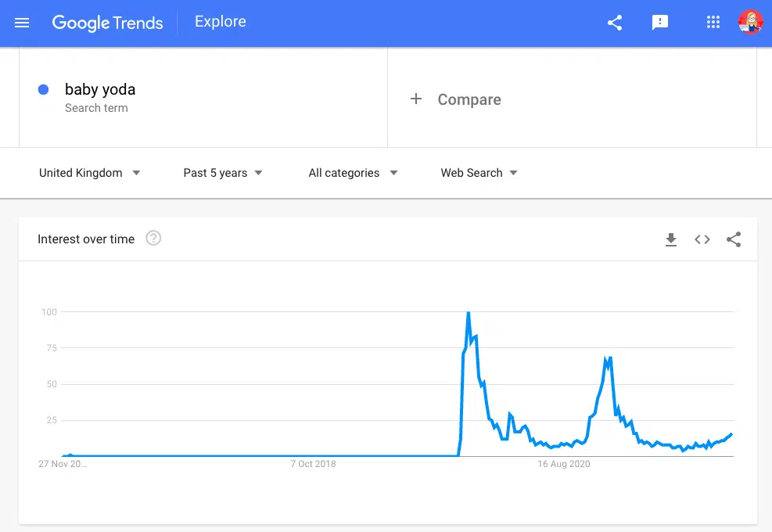Go to the Explore section
The width and height of the screenshot is (772, 532).
click(221, 22)
